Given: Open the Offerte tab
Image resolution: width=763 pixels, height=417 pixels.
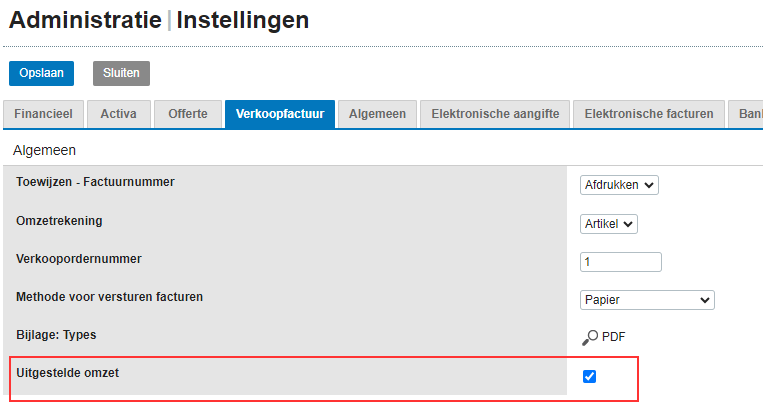Looking at the screenshot, I should [188, 114].
